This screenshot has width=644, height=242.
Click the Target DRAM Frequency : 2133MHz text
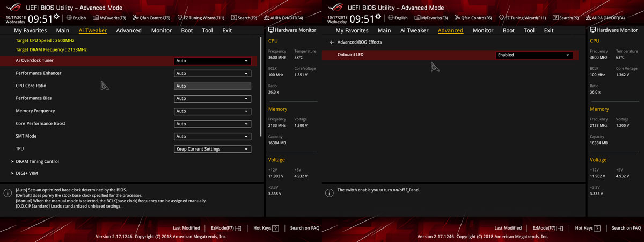pyautogui.click(x=52, y=49)
